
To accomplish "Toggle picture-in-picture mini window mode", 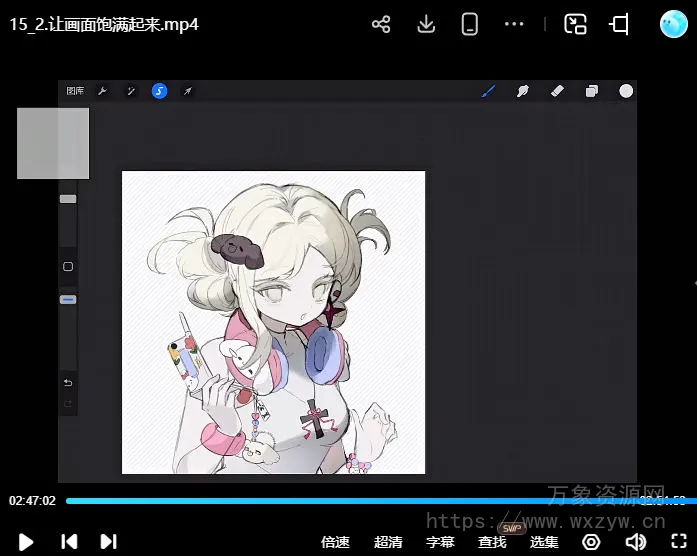I will point(575,25).
